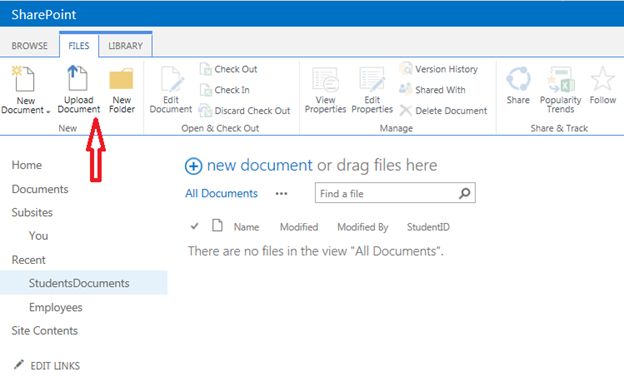Click the Follow star icon

tap(603, 79)
